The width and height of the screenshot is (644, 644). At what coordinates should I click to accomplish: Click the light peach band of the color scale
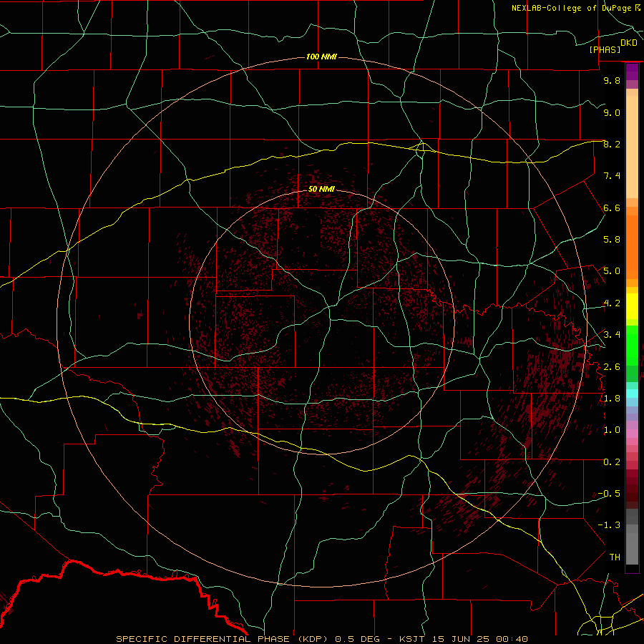tap(632, 147)
